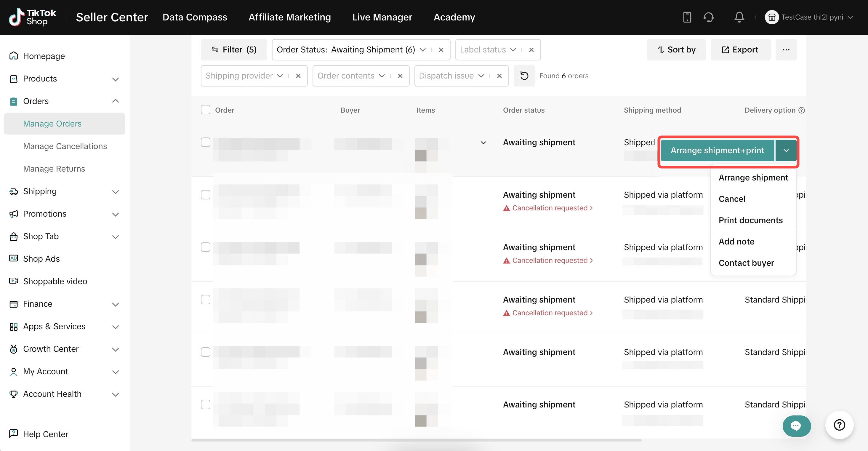The image size is (868, 451).
Task: Toggle the arrow next to Arrange shipment+print
Action: pos(786,151)
